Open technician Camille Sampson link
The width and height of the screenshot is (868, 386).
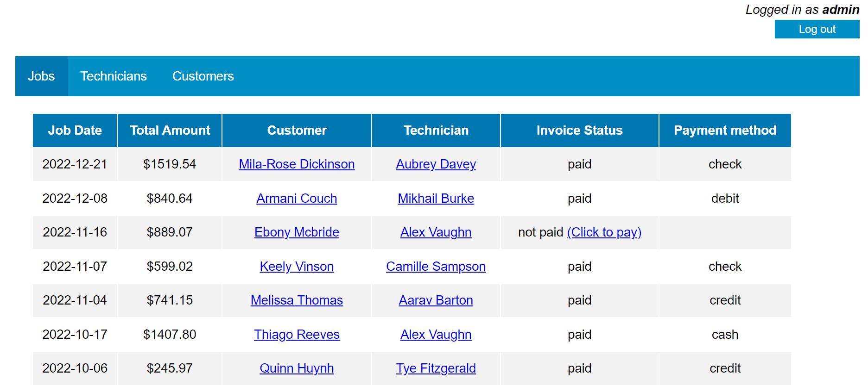(436, 267)
